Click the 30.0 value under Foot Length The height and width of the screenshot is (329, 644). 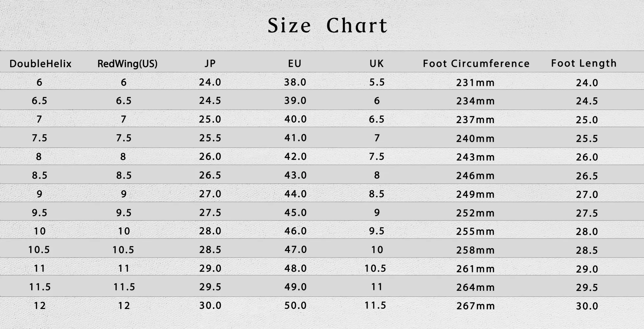587,306
